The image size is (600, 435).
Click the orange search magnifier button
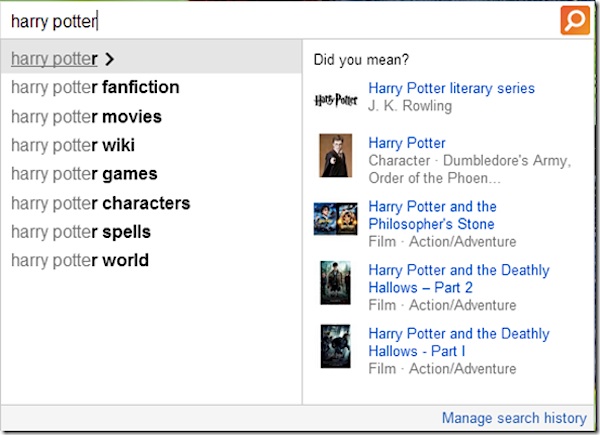[x=575, y=20]
